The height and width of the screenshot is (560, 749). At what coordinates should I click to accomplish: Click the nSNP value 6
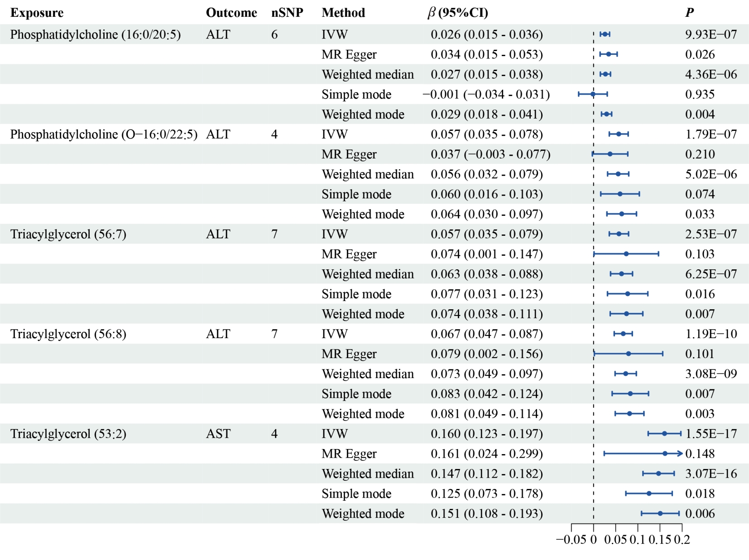(x=274, y=34)
